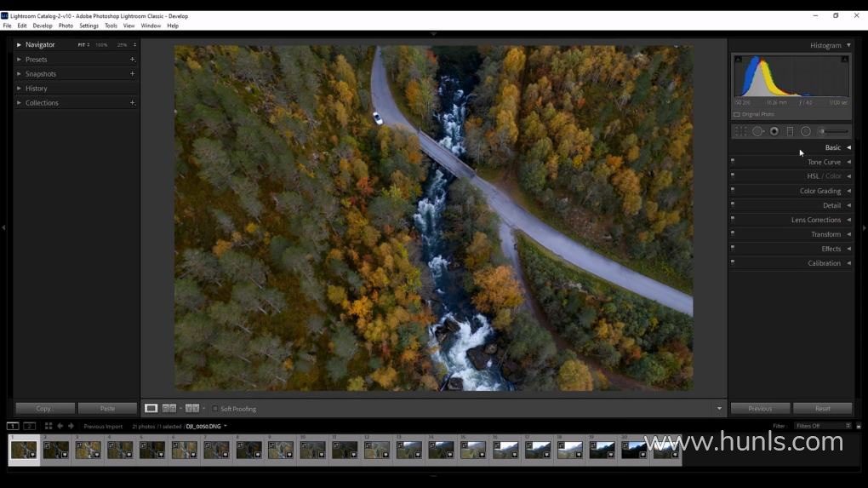Select the Spot Removal tool icon

758,131
